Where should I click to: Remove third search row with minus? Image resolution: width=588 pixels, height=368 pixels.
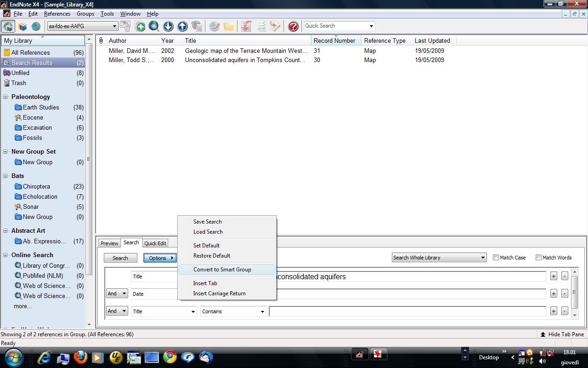pyautogui.click(x=565, y=311)
